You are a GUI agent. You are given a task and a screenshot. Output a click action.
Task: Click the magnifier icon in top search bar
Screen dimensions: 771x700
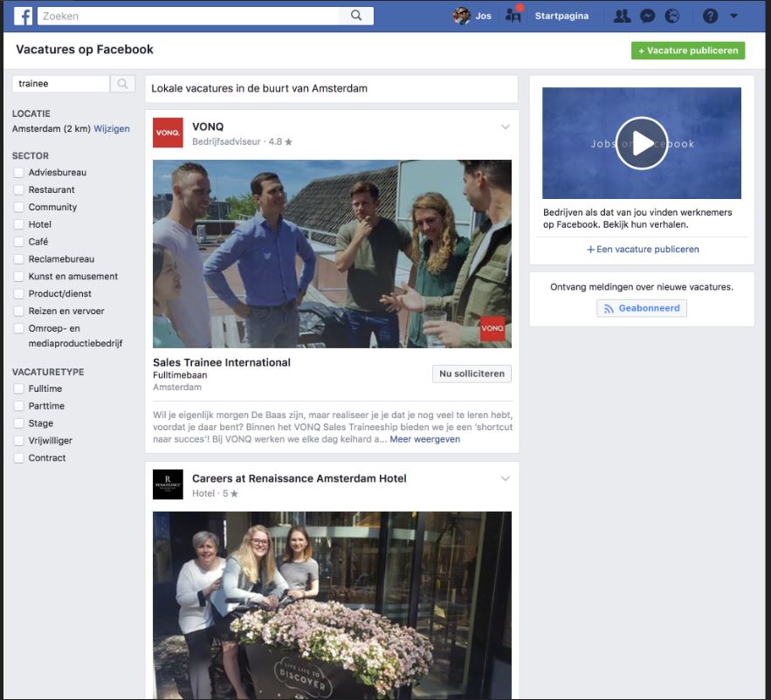click(356, 16)
